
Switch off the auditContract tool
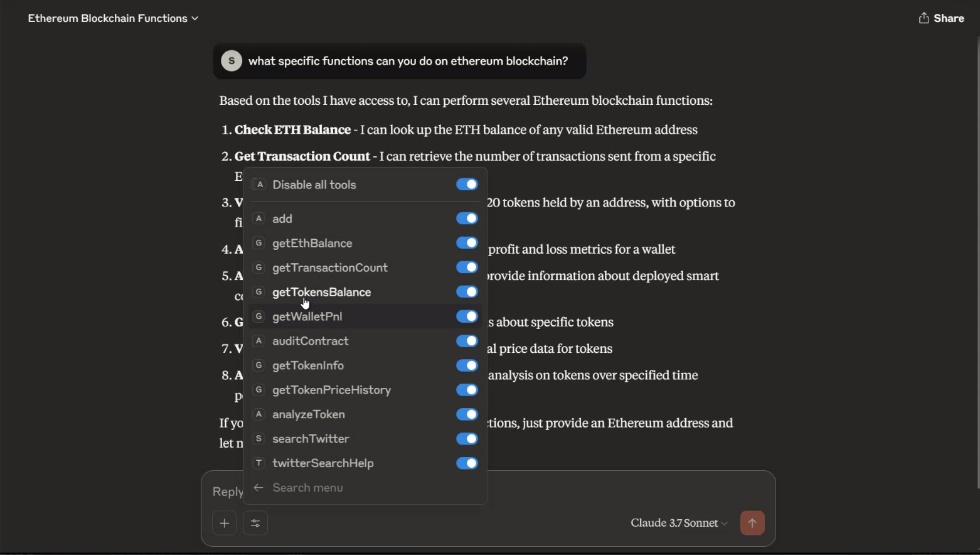click(x=467, y=341)
